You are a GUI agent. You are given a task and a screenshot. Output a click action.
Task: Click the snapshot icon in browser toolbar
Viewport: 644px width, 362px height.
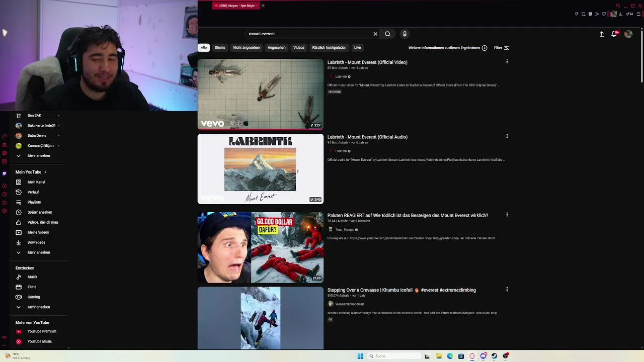(x=583, y=14)
